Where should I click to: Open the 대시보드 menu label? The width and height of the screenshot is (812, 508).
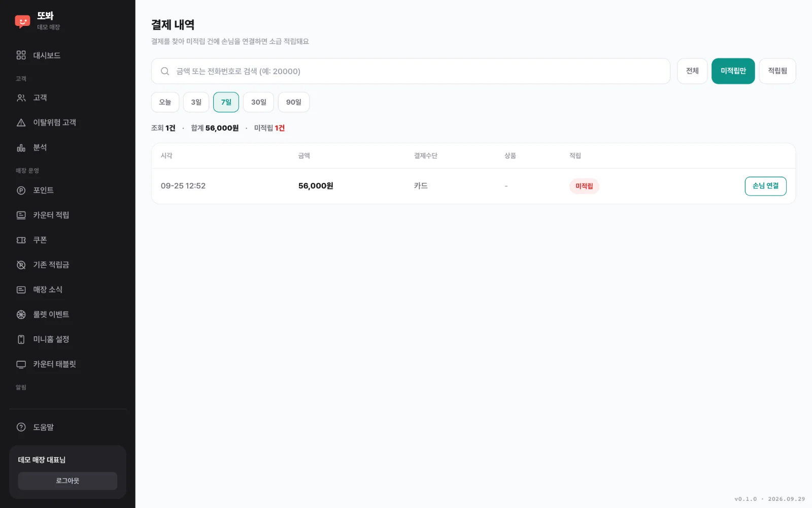point(47,55)
